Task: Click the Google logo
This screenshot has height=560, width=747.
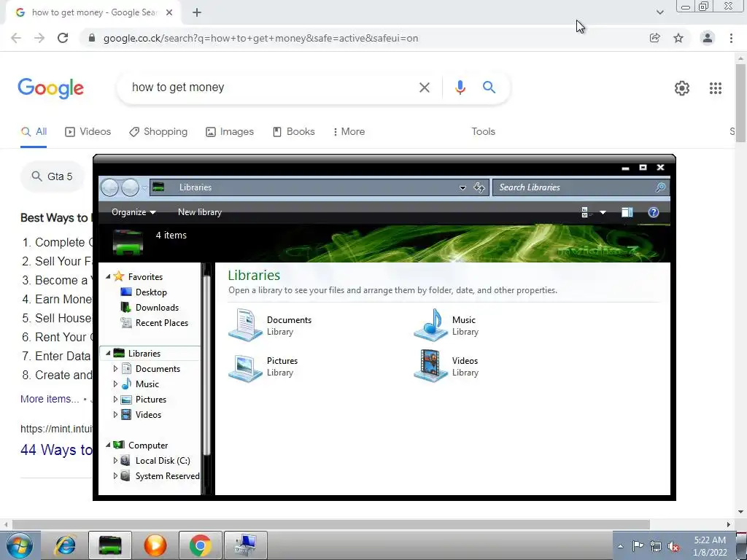Action: tap(51, 88)
